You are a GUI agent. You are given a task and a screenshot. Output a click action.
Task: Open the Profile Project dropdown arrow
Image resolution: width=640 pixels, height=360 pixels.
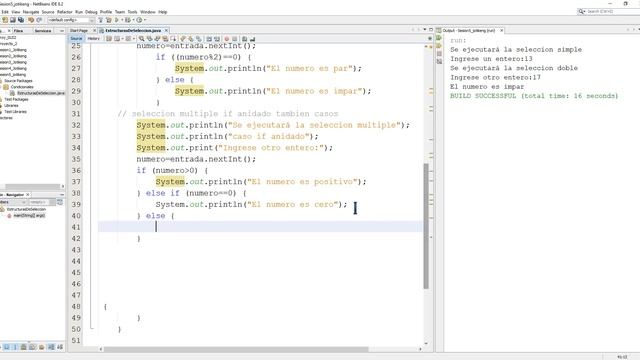click(x=145, y=20)
